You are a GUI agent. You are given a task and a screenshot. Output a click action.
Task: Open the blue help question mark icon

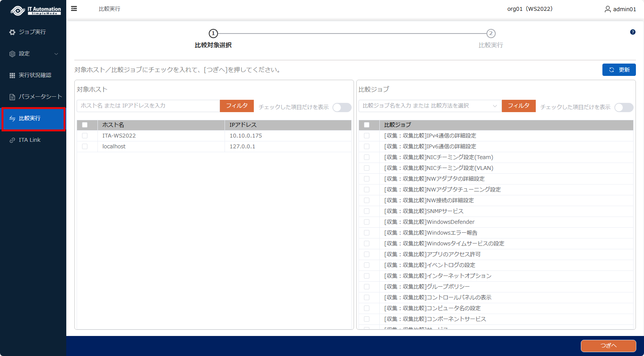tap(632, 32)
